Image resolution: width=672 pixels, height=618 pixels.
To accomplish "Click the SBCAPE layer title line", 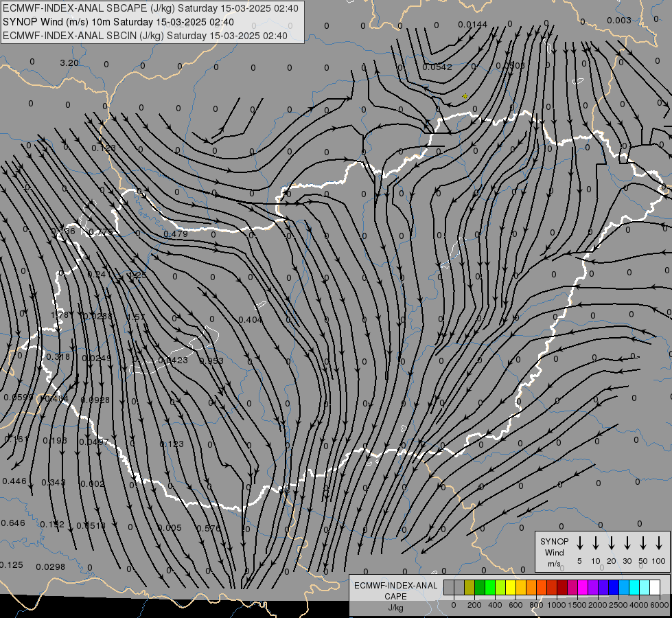I will click(150, 8).
